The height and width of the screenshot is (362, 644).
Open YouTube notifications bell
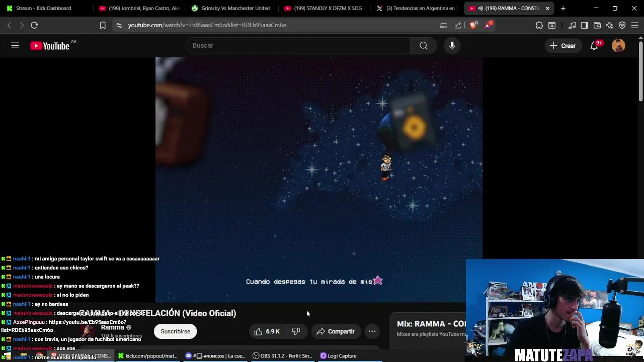click(594, 46)
